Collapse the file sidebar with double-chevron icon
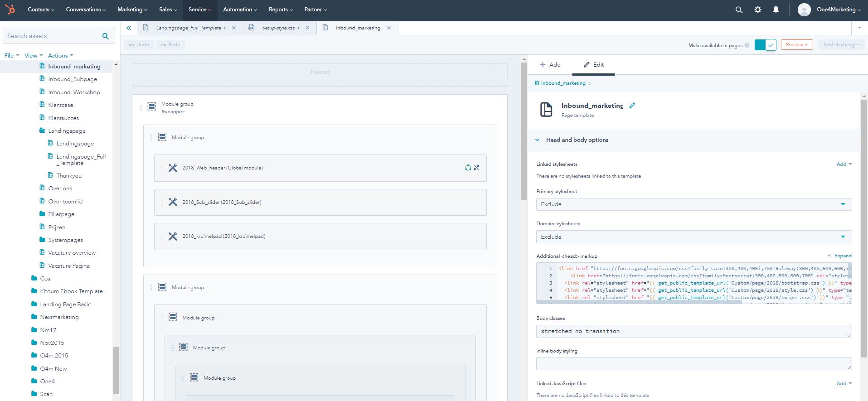Screen dimensions: 868x401 tap(129, 28)
